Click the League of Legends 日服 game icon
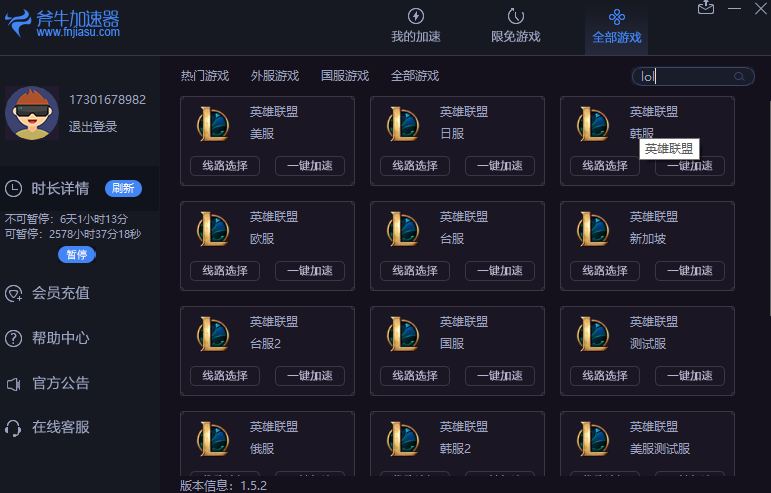Viewport: 771px width, 493px height. [x=402, y=124]
